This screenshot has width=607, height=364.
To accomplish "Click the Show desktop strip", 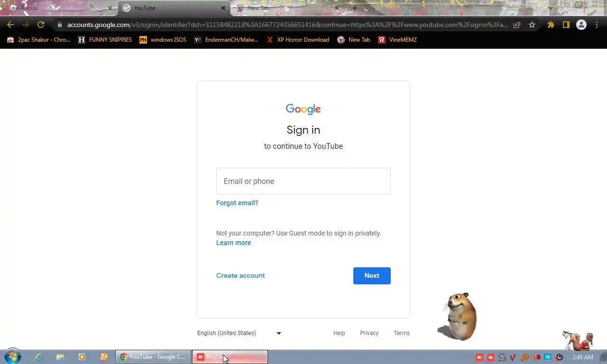I will pos(604,357).
